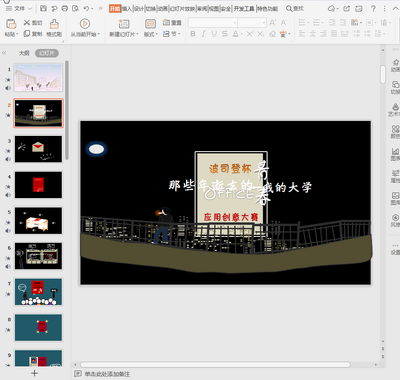Image resolution: width=400 pixels, height=380 pixels.
Task: Expand the font size combo box
Action: pyautogui.click(x=264, y=23)
